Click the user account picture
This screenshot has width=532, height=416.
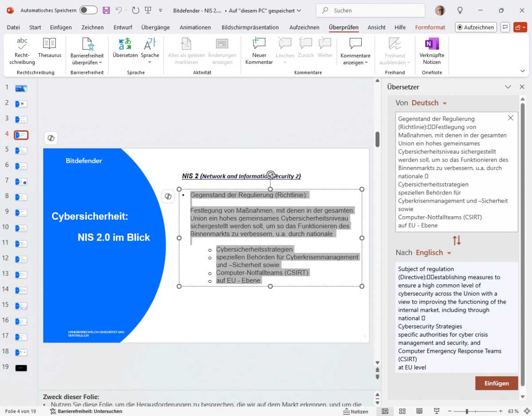point(440,10)
